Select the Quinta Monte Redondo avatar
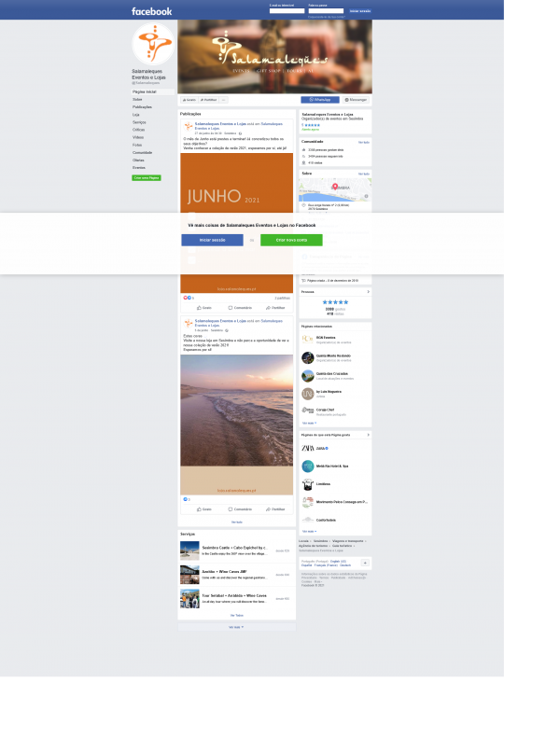560x752 pixels. pyautogui.click(x=308, y=356)
